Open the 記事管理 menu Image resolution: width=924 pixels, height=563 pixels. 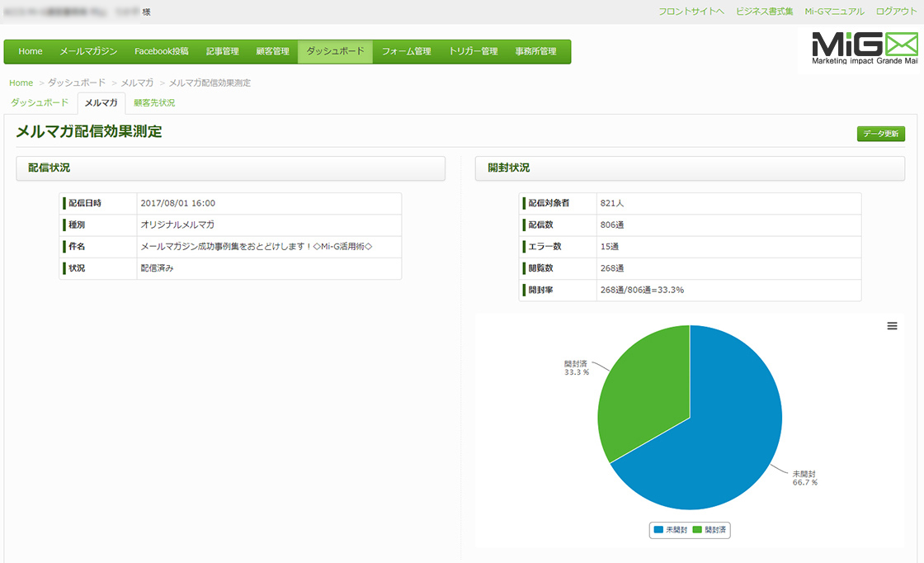[x=222, y=51]
